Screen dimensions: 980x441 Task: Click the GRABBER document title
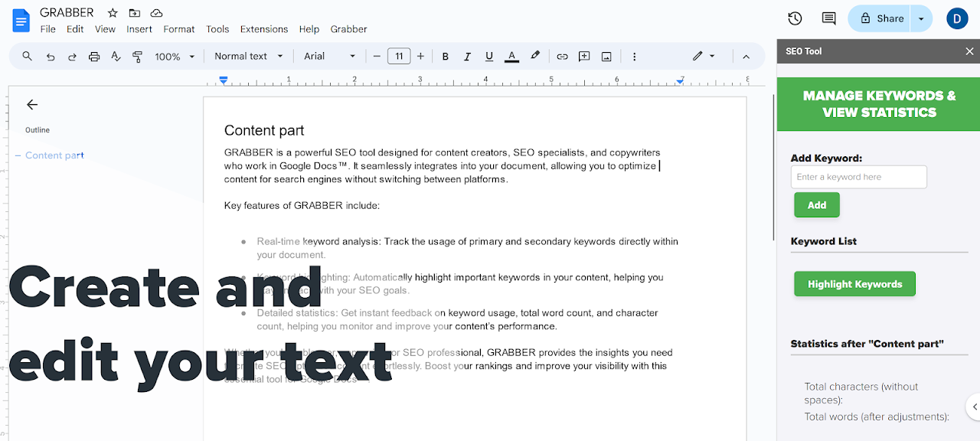pos(67,13)
